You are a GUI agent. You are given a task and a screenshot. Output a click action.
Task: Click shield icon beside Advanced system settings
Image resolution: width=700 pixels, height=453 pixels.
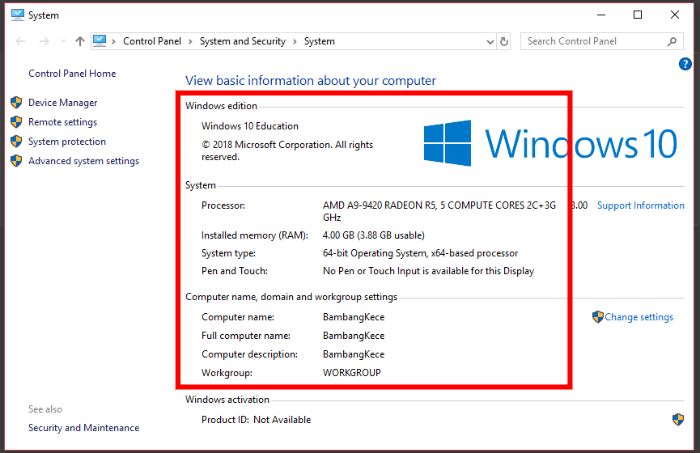tap(17, 161)
